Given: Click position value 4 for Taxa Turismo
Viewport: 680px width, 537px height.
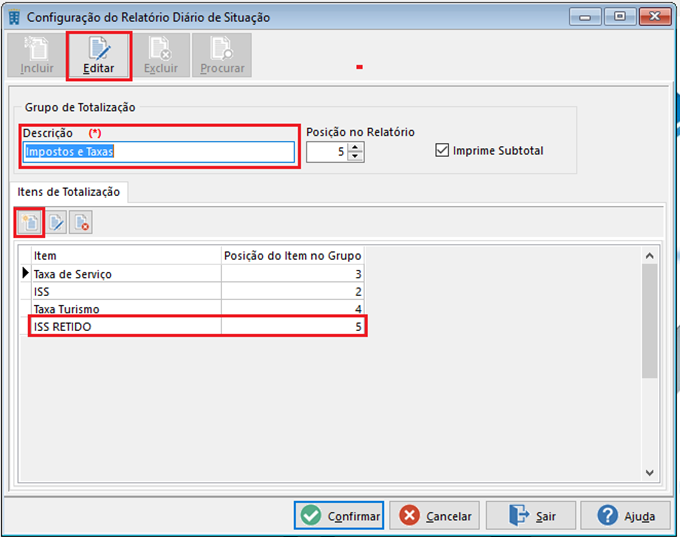Looking at the screenshot, I should 293,309.
